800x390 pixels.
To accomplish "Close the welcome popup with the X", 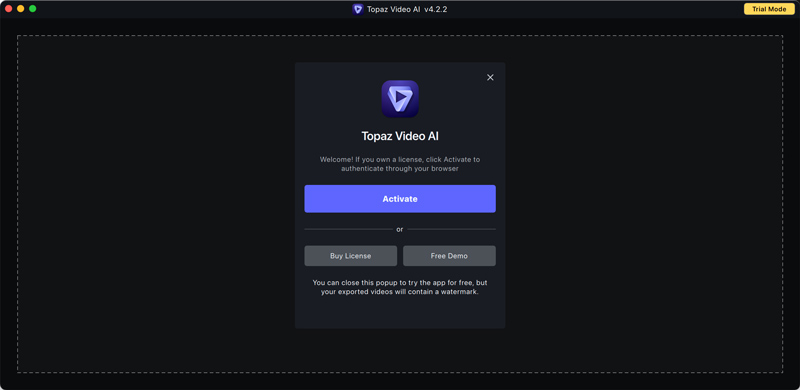I will tap(490, 78).
